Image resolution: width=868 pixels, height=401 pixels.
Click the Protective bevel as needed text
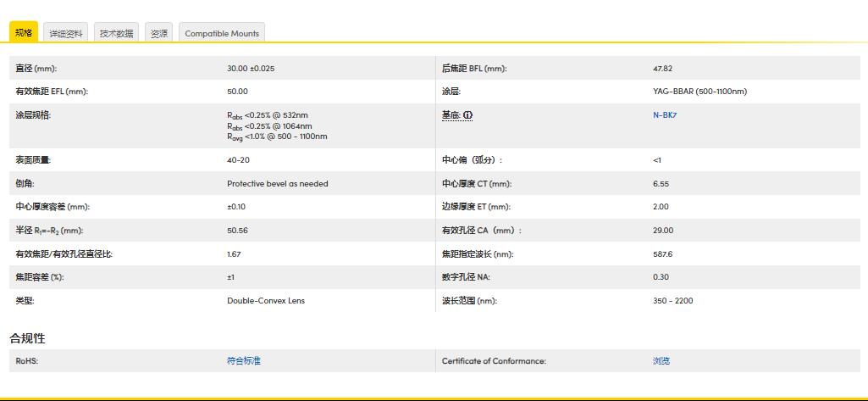pyautogui.click(x=277, y=184)
